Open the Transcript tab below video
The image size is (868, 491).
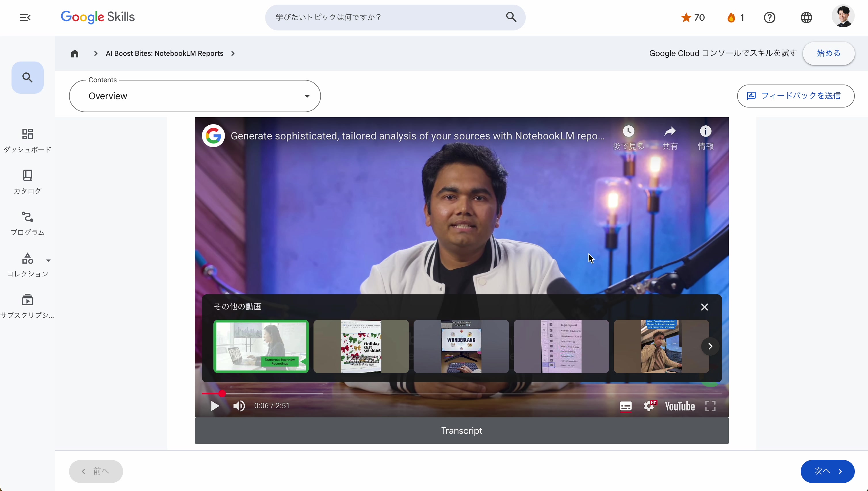coord(462,431)
